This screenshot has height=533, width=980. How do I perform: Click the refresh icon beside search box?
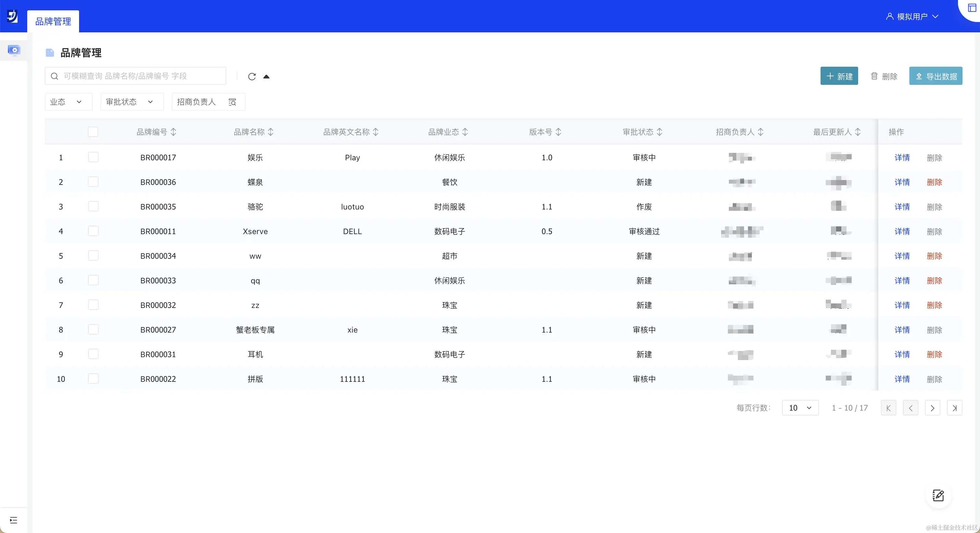[251, 76]
